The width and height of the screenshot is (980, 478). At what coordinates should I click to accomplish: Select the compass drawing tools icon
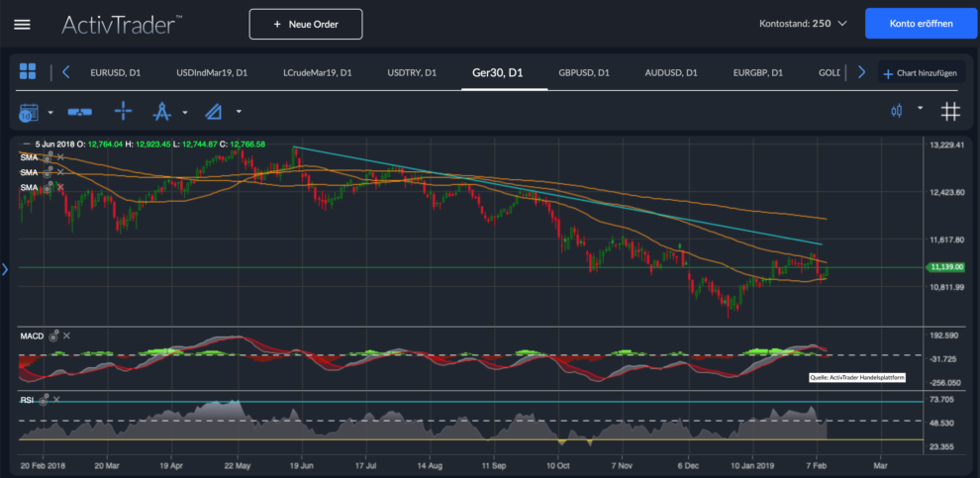click(162, 112)
